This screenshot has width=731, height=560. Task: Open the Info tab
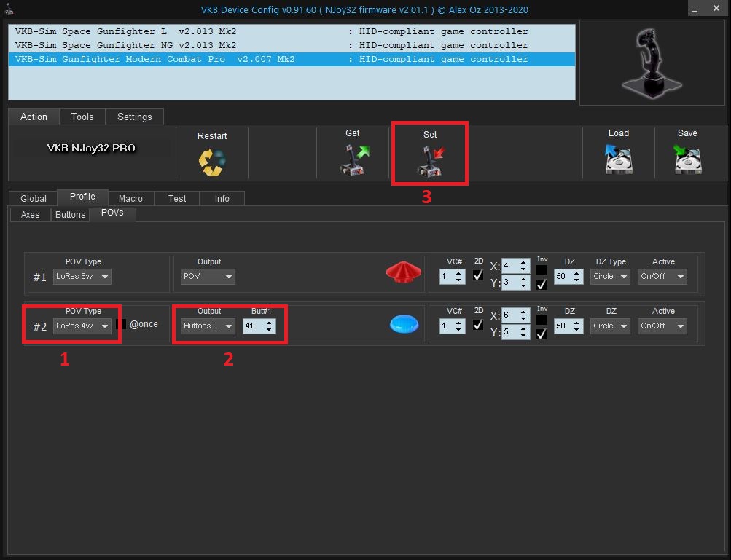[x=222, y=199]
